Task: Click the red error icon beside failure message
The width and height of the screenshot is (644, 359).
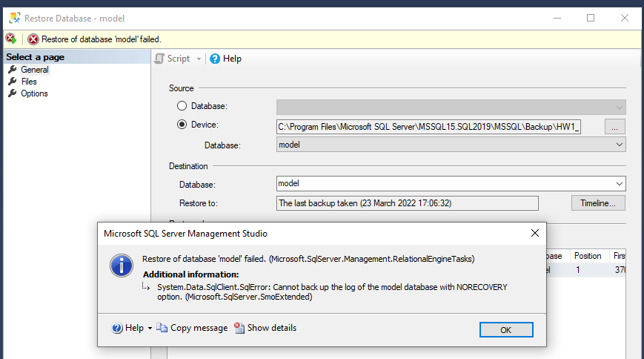Action: pyautogui.click(x=33, y=39)
